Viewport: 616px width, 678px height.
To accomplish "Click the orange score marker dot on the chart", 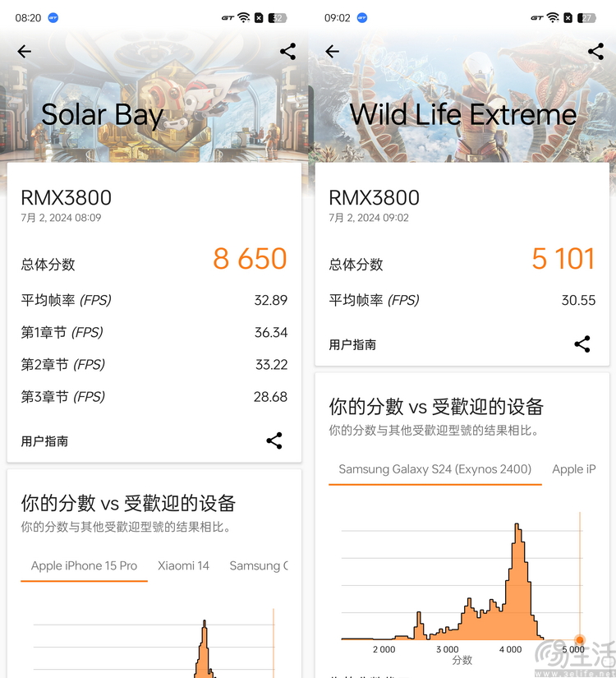I will 580,639.
